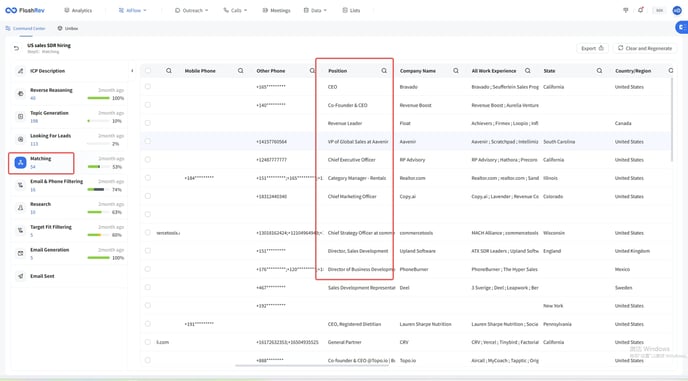Click the Topic Generation step label

49,113
